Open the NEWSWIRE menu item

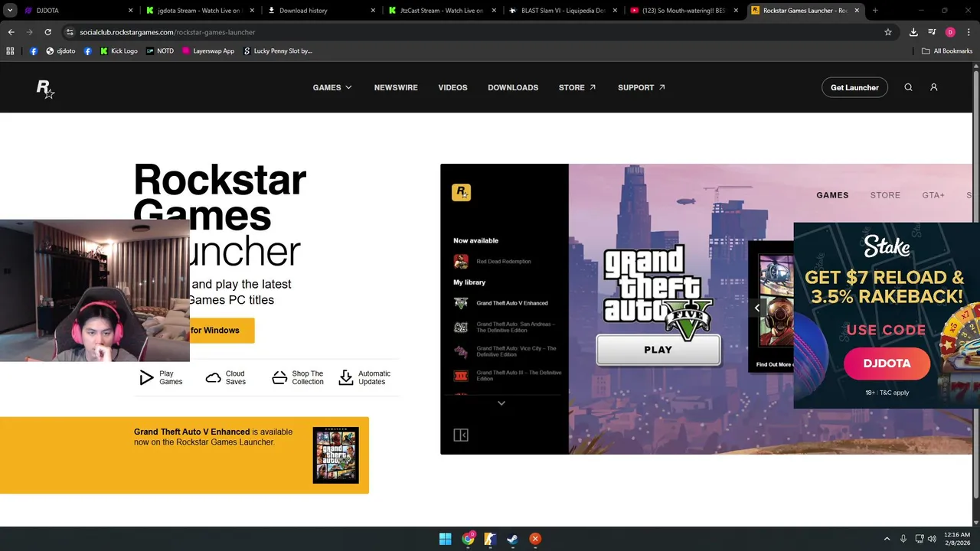pyautogui.click(x=396, y=87)
